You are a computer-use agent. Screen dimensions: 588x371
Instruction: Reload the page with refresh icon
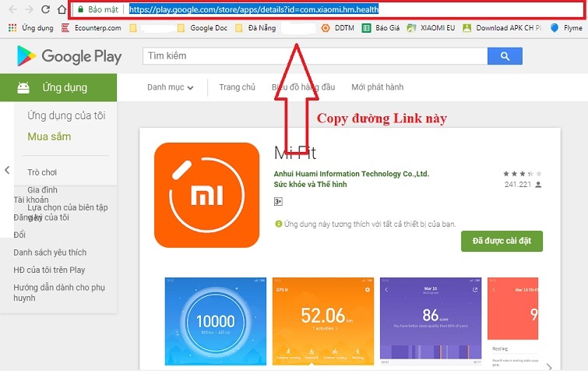46,10
